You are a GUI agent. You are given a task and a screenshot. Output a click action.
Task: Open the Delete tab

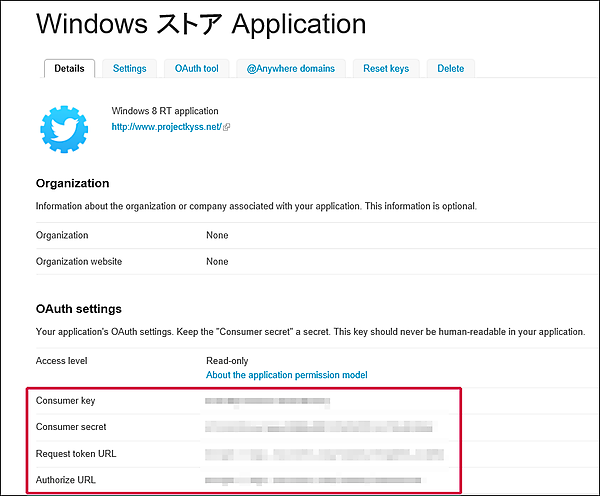(x=451, y=69)
